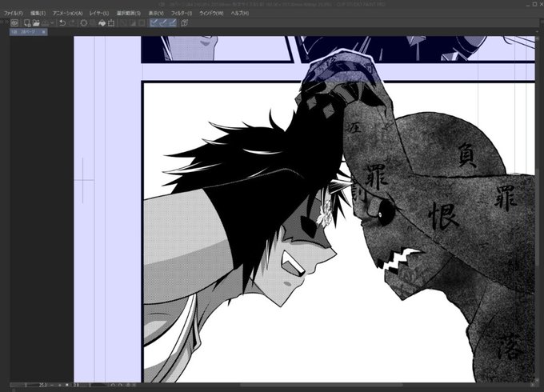544x392 pixels.
Task: Click the rotate canvas left icon
Action: click(x=113, y=385)
